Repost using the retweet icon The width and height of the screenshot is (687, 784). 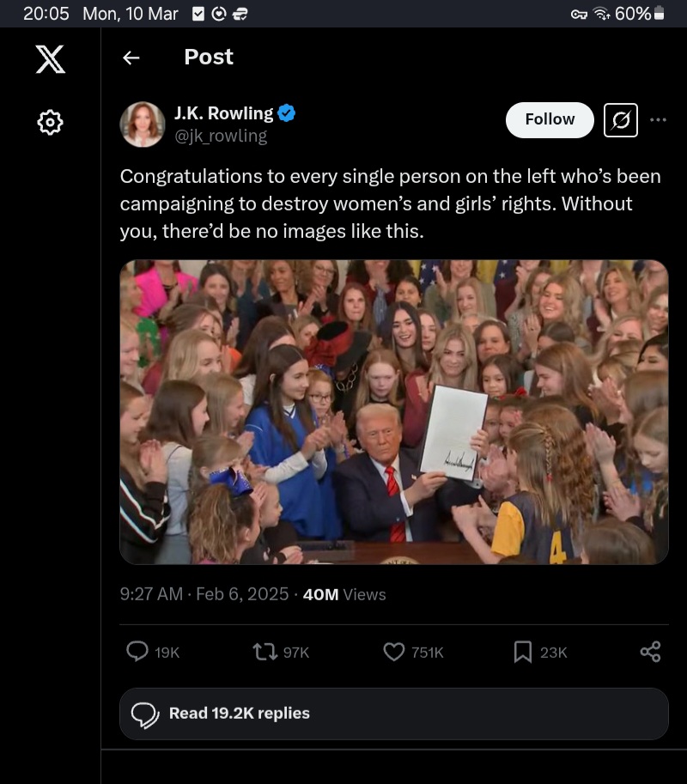[264, 652]
